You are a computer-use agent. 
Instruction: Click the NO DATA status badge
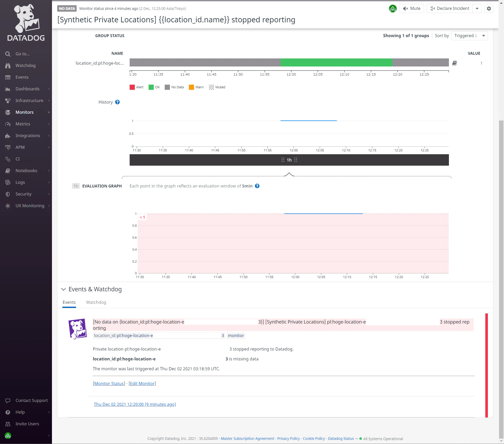click(67, 9)
